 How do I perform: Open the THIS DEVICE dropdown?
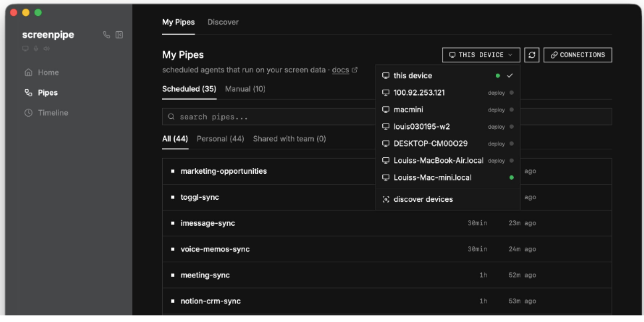tap(481, 55)
